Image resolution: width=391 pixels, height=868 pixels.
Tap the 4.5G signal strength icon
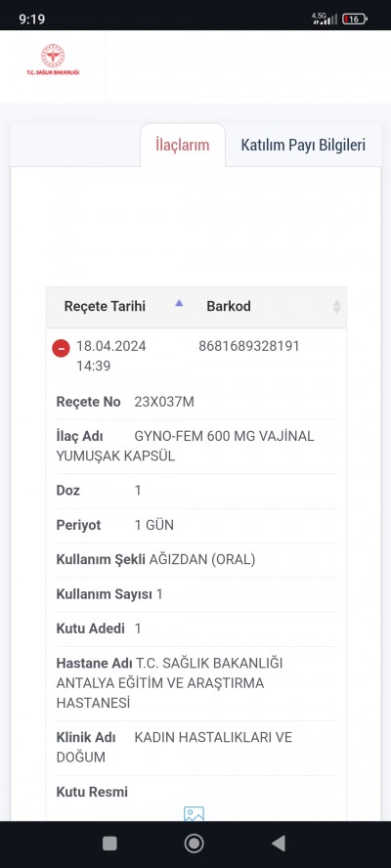(x=325, y=19)
